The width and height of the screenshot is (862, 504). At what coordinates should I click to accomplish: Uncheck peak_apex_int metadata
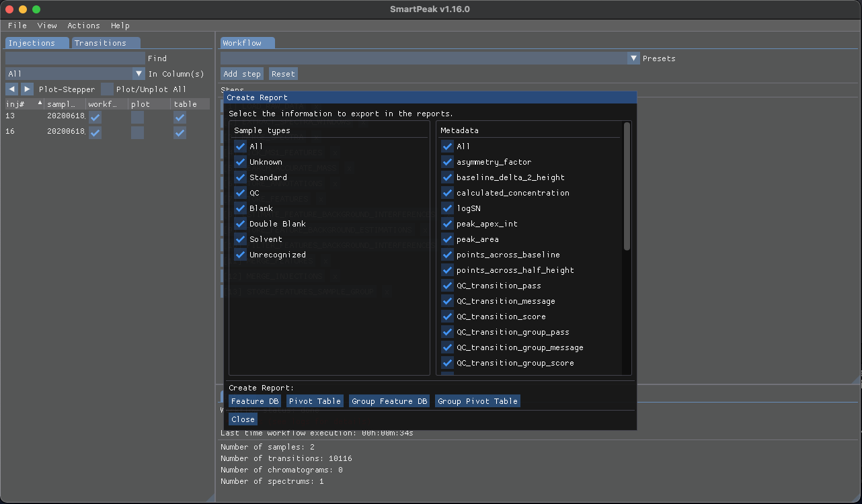pos(447,224)
